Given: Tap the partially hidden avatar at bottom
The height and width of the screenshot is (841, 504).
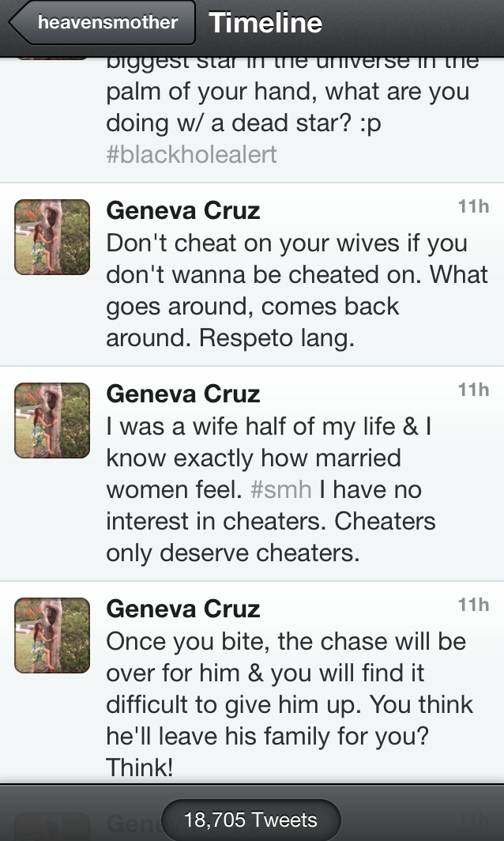Looking at the screenshot, I should 52,826.
